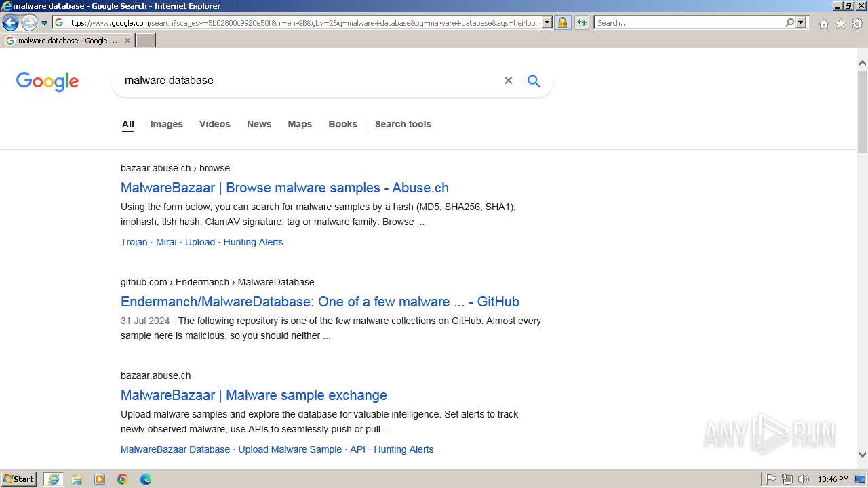
Task: Select the All results tab
Action: 128,124
